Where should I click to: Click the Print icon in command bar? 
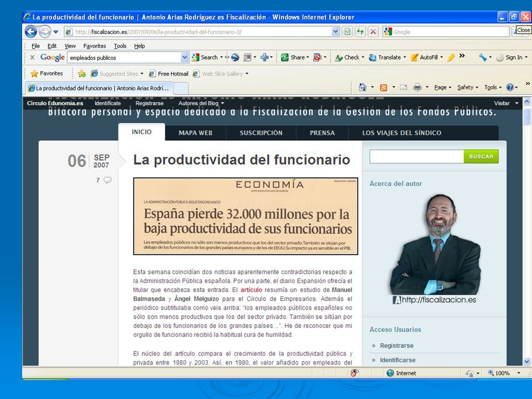coord(417,88)
